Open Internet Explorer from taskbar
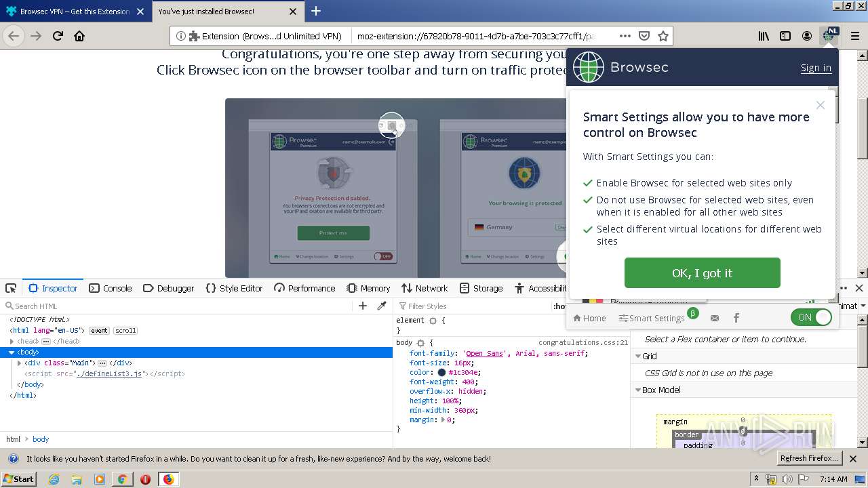Image resolution: width=868 pixels, height=488 pixels. coord(54,479)
